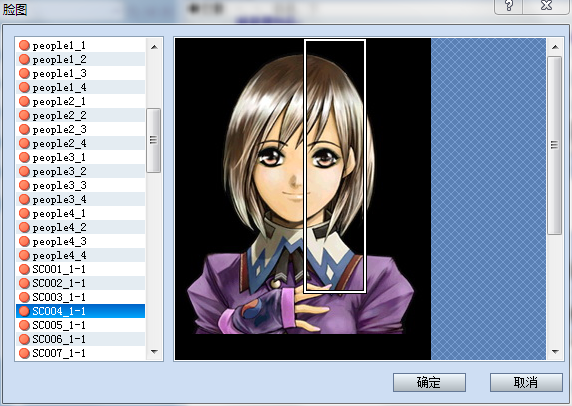Select people1_1 in the face list

(81, 45)
